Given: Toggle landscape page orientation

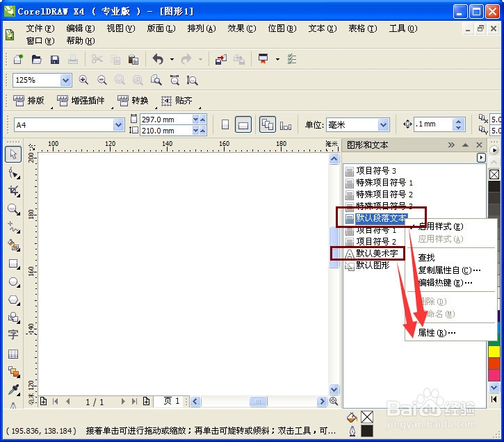Looking at the screenshot, I should click(x=243, y=124).
